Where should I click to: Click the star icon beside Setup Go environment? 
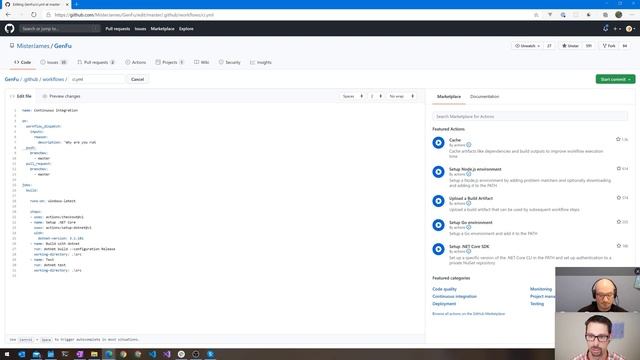point(618,222)
